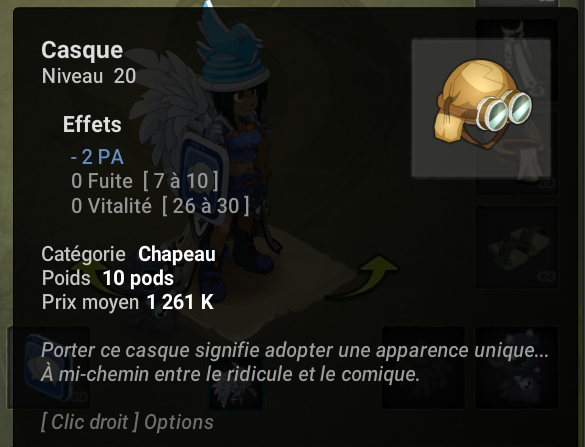Select the black pet creature slot

517,368
